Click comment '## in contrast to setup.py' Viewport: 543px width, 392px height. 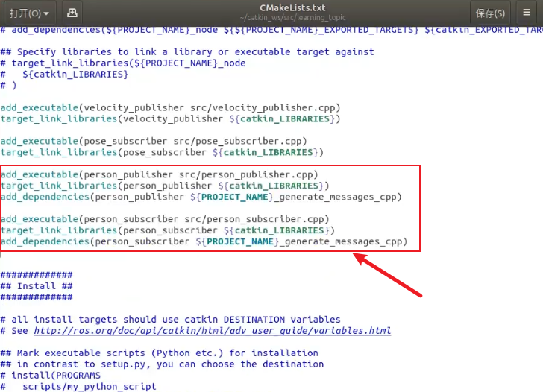(162, 364)
